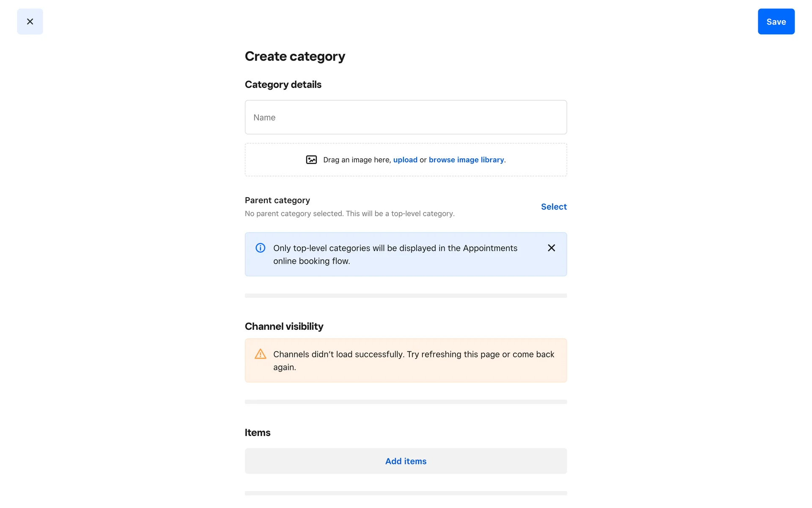This screenshot has height=508, width=812.
Task: Click the channels load failure warning text
Action: [x=413, y=361]
